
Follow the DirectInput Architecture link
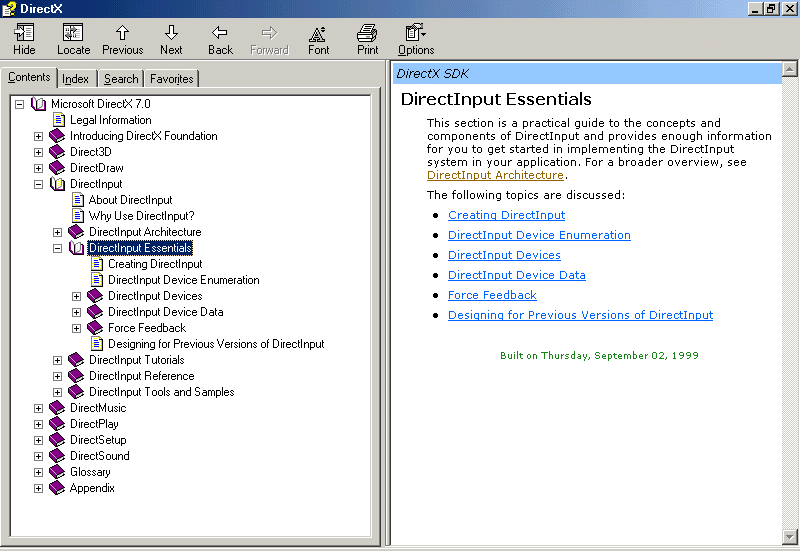pyautogui.click(x=495, y=175)
